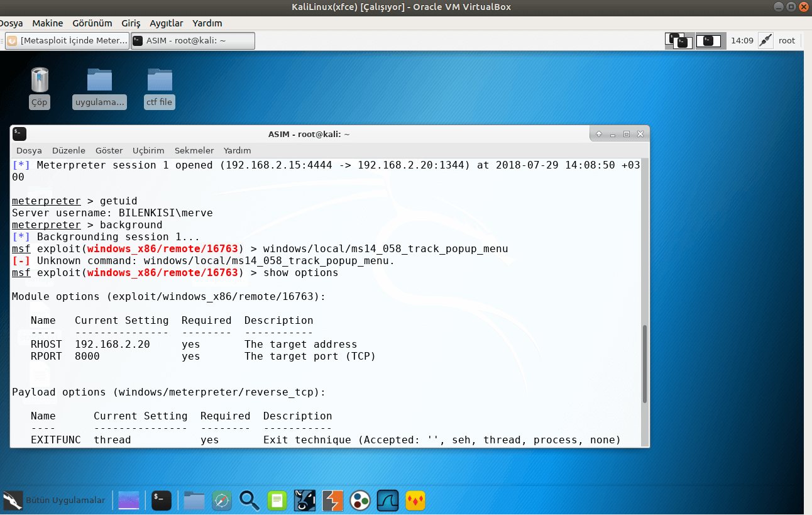The width and height of the screenshot is (812, 515).
Task: Click 'Module options (exploit/windows_x86/remote/16763):' line
Action: click(x=168, y=297)
